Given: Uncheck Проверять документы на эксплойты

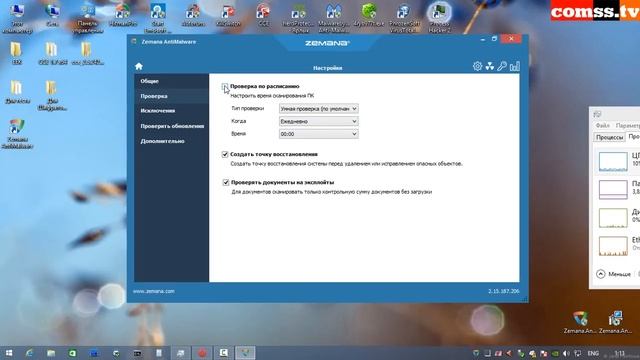Looking at the screenshot, I should tap(226, 182).
